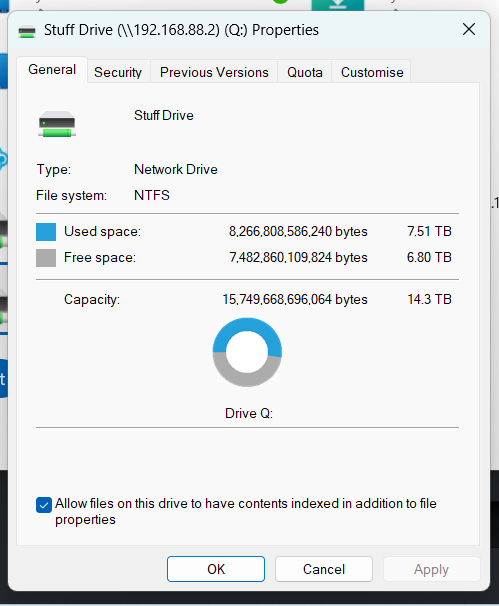
Task: Click the 'NTFS' file system value
Action: [x=152, y=195]
